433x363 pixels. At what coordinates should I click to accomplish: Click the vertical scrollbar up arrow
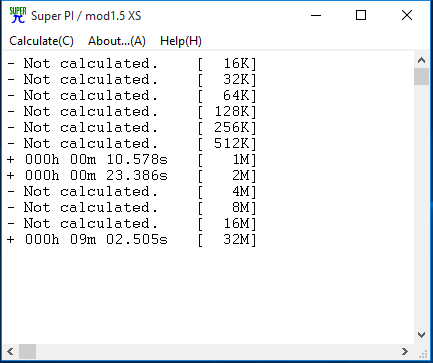click(421, 60)
